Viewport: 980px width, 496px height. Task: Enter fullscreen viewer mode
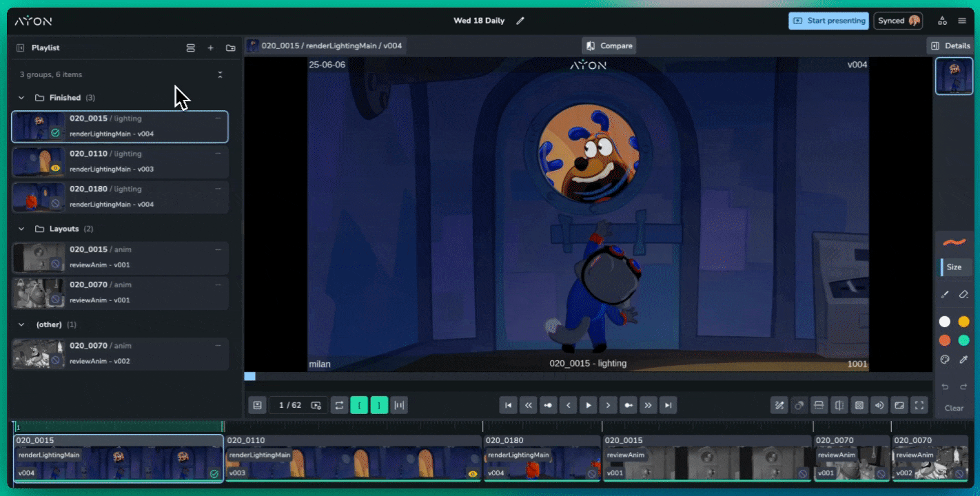pyautogui.click(x=919, y=405)
